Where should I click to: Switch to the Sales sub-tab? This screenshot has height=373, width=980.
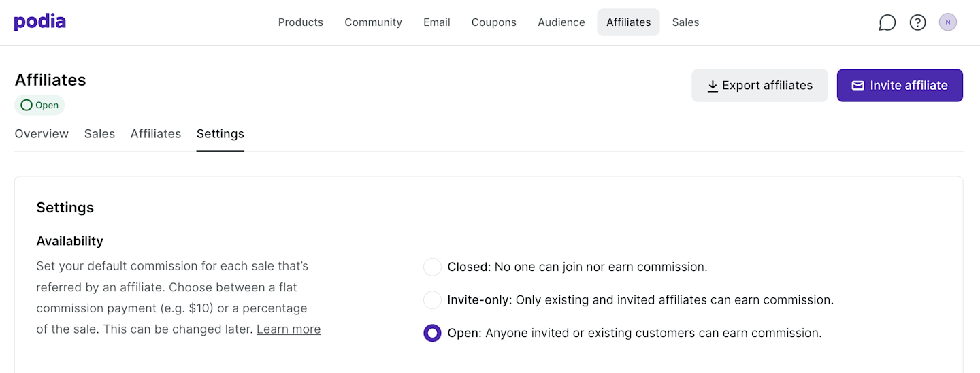click(x=99, y=134)
